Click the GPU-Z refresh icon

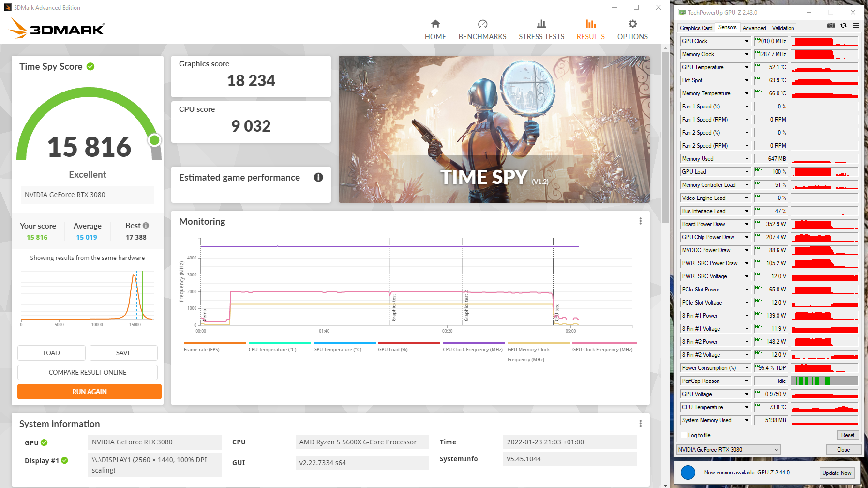click(844, 25)
